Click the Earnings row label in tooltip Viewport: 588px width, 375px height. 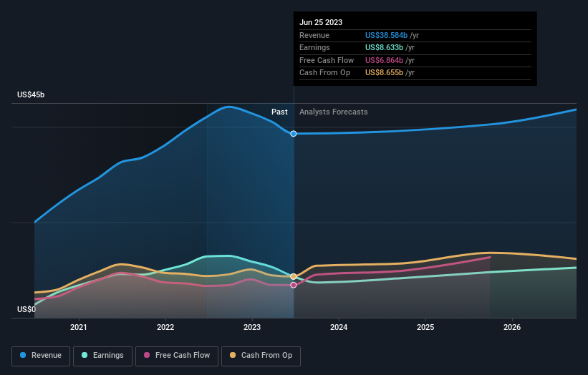314,47
